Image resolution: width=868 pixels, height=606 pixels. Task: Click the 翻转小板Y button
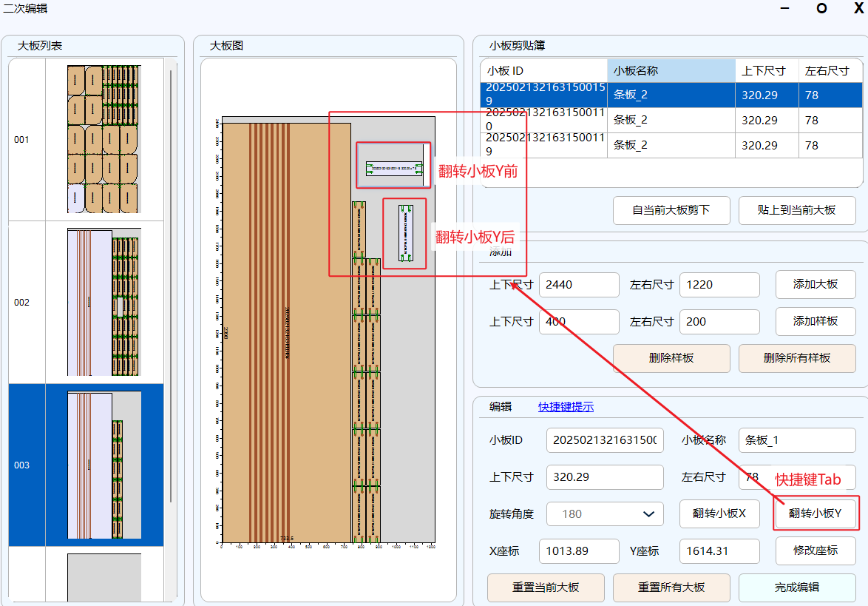pyautogui.click(x=815, y=514)
